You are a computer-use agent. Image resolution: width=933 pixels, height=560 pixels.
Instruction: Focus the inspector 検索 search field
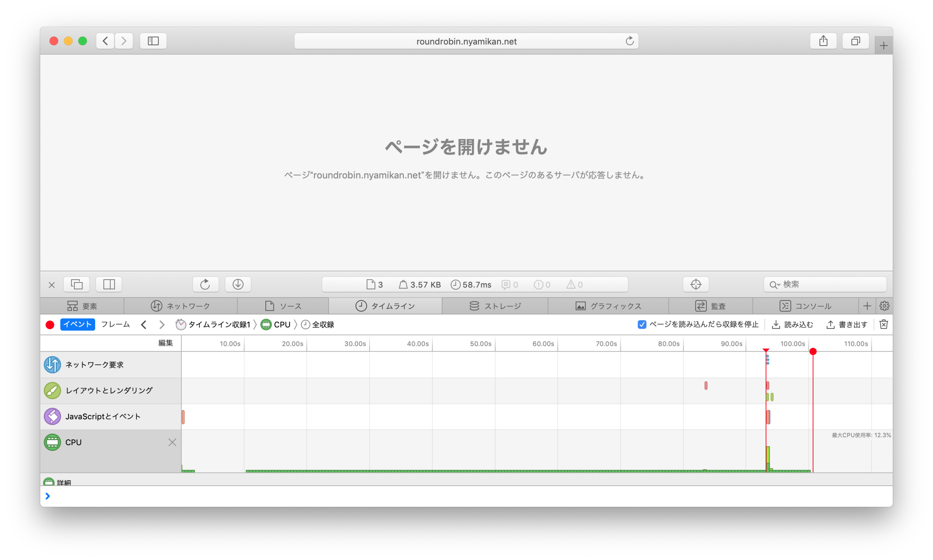coord(825,284)
